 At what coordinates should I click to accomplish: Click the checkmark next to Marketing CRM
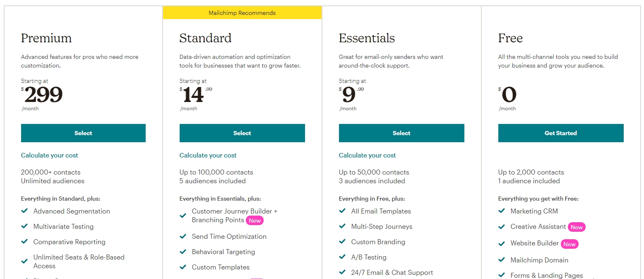click(x=502, y=211)
